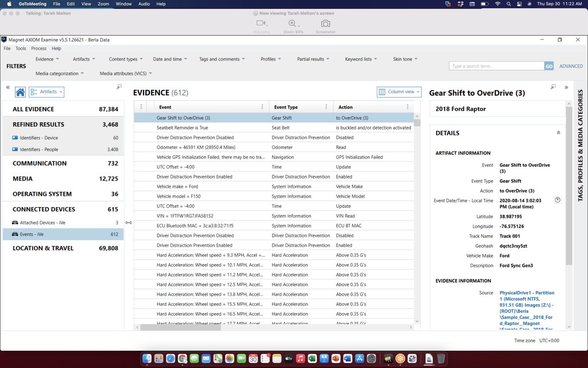This screenshot has height=368, width=588.
Task: Open the GoToMeeting Audio menu
Action: pos(144,4)
